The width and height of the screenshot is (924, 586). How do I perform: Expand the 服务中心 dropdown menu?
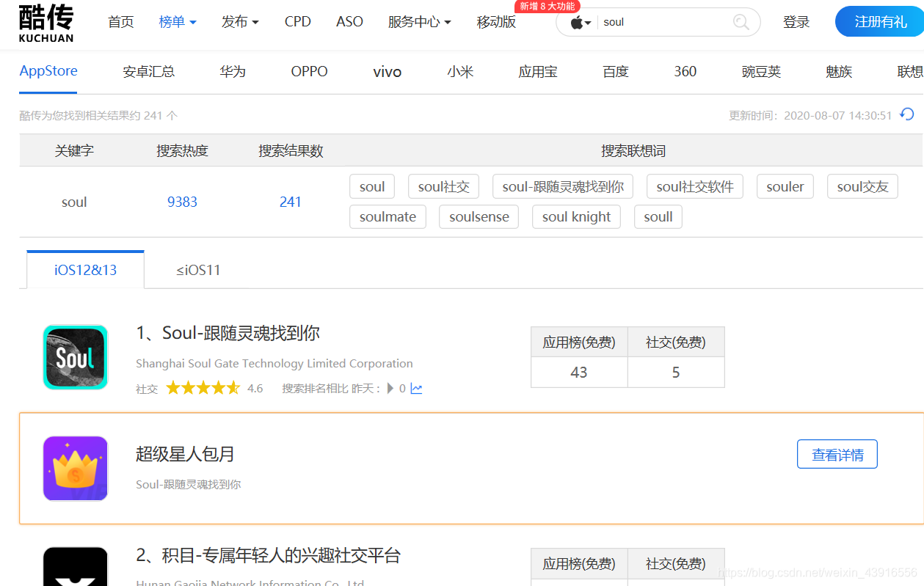point(420,22)
